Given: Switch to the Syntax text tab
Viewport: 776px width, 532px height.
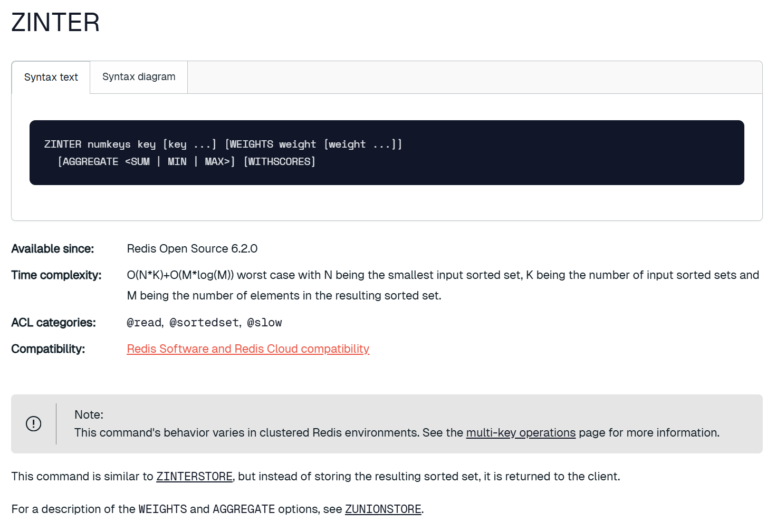Looking at the screenshot, I should tap(51, 78).
